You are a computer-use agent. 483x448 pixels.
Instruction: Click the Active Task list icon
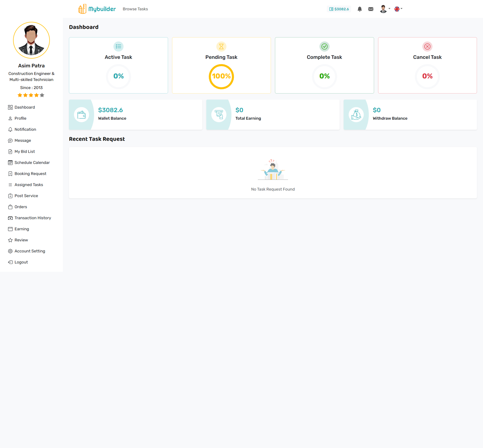pyautogui.click(x=118, y=47)
